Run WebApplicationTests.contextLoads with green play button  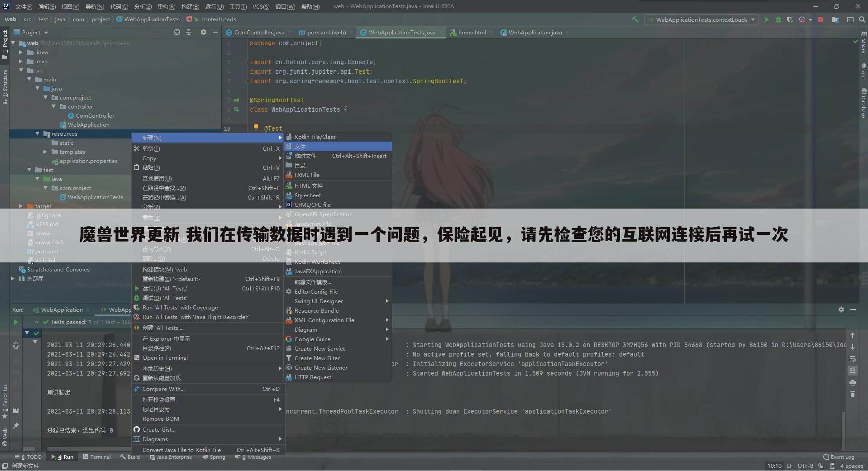pos(766,19)
